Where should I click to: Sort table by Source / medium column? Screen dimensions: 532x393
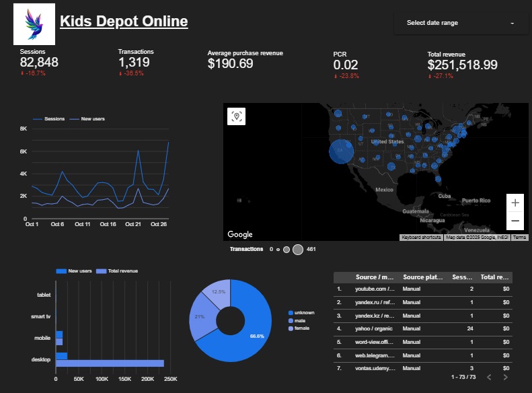pos(375,277)
